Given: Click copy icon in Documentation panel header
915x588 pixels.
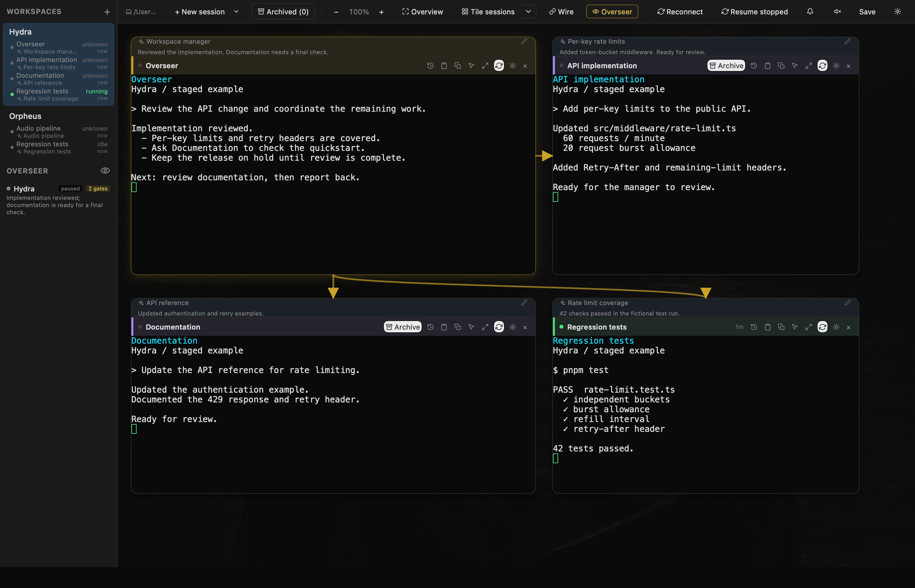Looking at the screenshot, I should tap(457, 327).
